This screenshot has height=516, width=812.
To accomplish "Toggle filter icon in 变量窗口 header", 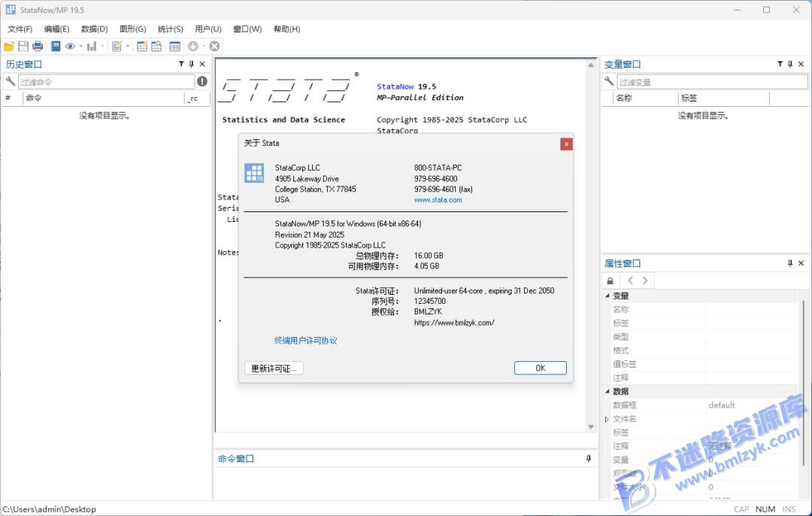I will pyautogui.click(x=780, y=64).
